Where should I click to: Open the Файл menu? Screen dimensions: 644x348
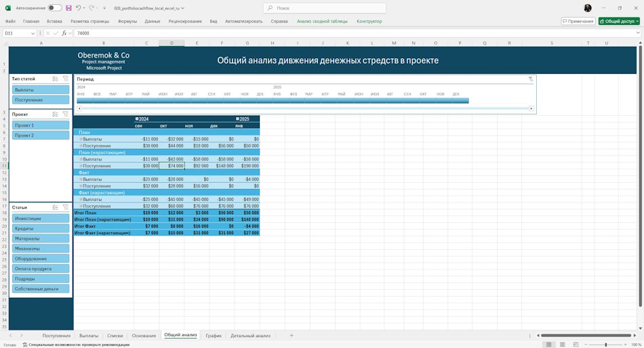(10, 21)
